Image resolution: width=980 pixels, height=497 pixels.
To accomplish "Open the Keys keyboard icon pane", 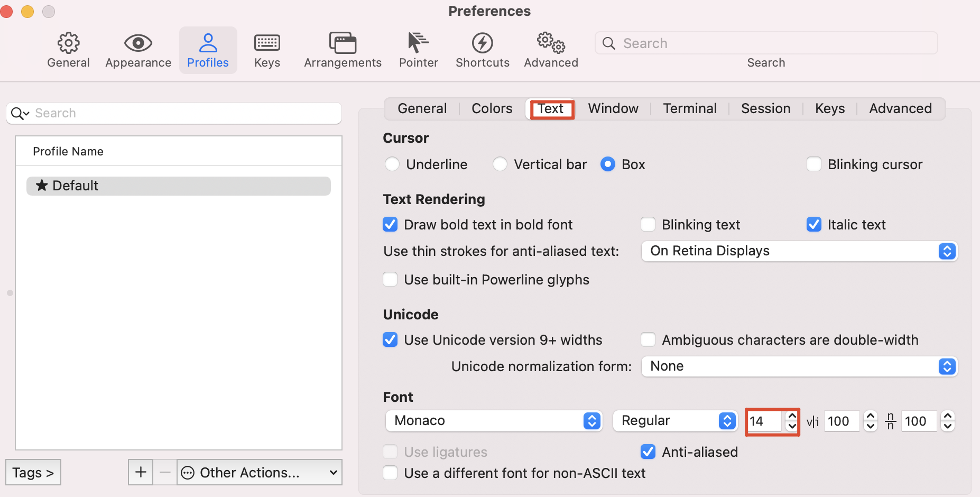I will (x=267, y=43).
